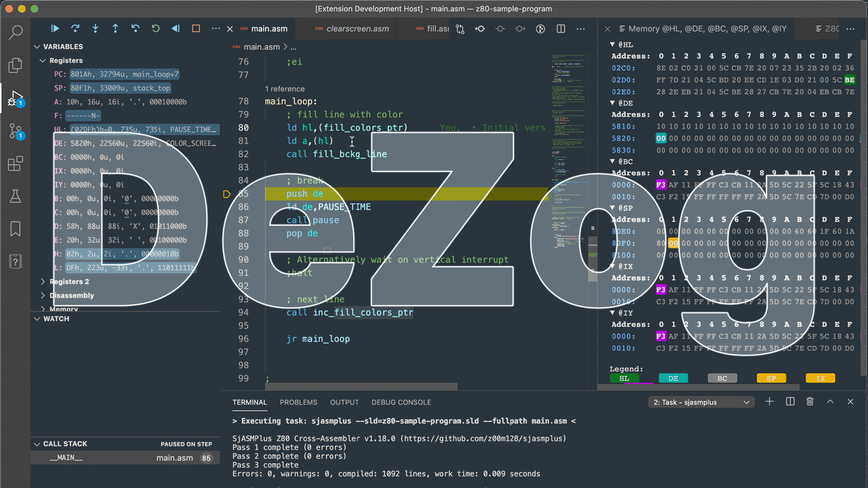Open the OUTPUT panel tab
The height and width of the screenshot is (488, 868).
[344, 402]
